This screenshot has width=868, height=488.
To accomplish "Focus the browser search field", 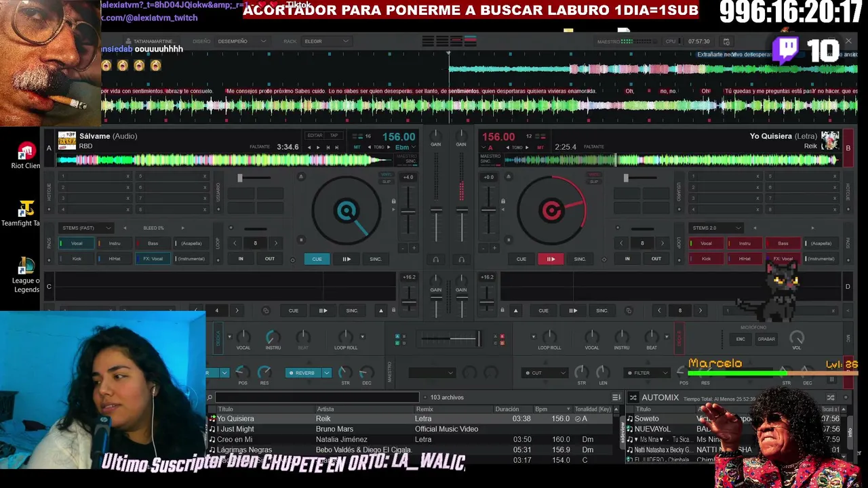I will 317,398.
